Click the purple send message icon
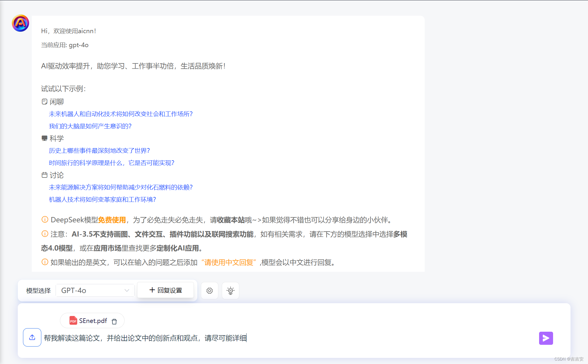 546,338
